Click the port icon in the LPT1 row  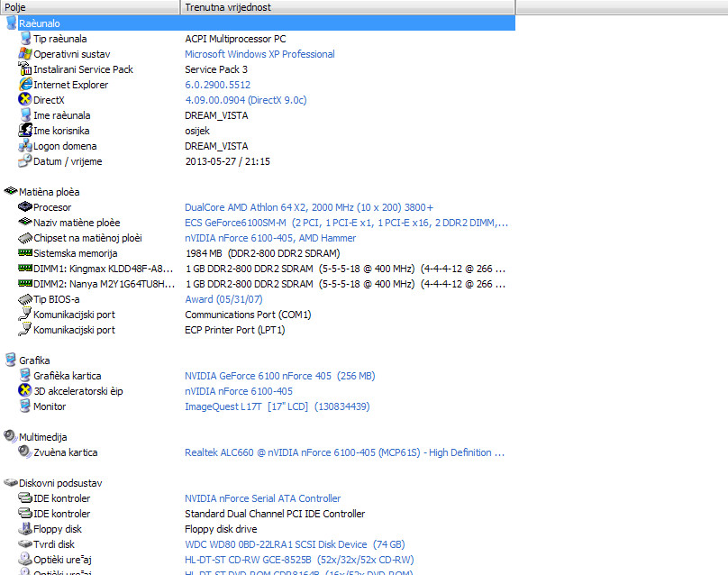pyautogui.click(x=25, y=330)
